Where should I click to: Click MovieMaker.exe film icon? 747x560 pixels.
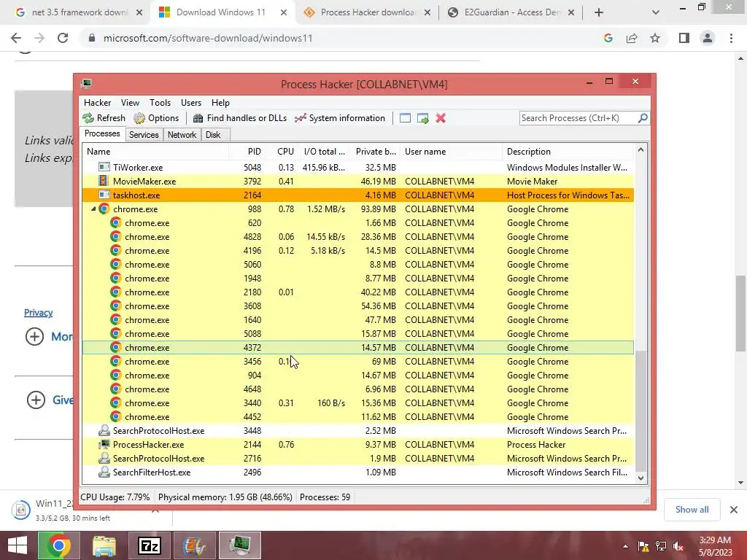point(104,181)
